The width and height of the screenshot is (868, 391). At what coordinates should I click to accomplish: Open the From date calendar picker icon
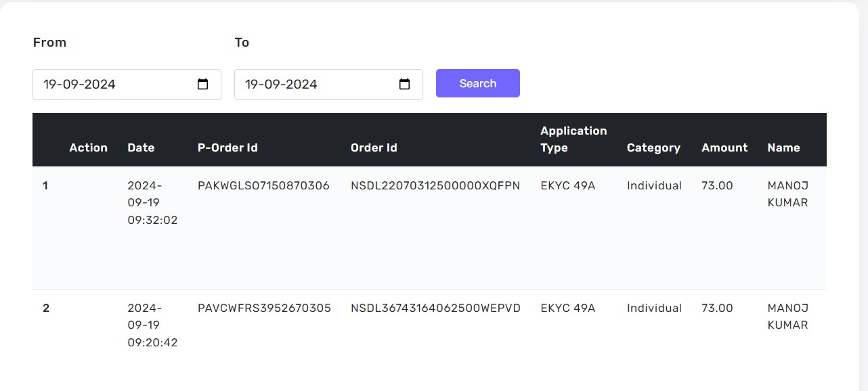[202, 85]
